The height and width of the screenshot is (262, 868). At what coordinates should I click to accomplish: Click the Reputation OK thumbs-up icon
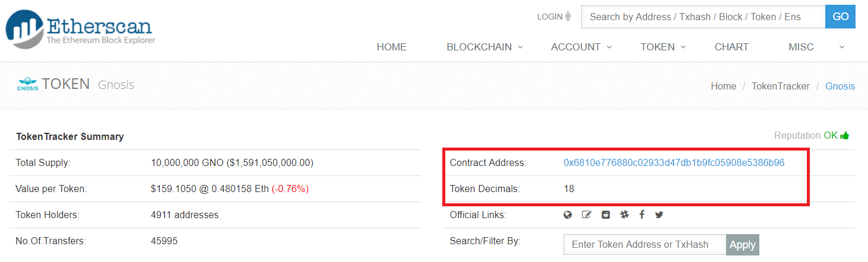pyautogui.click(x=845, y=136)
